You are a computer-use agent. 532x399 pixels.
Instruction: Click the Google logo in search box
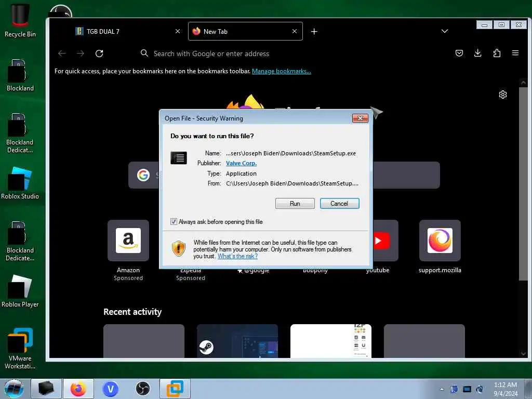143,175
